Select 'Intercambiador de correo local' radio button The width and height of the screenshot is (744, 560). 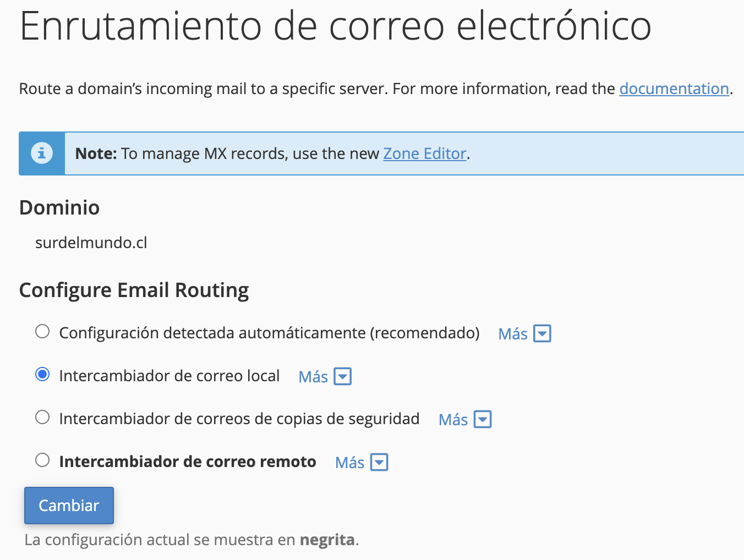[x=42, y=375]
